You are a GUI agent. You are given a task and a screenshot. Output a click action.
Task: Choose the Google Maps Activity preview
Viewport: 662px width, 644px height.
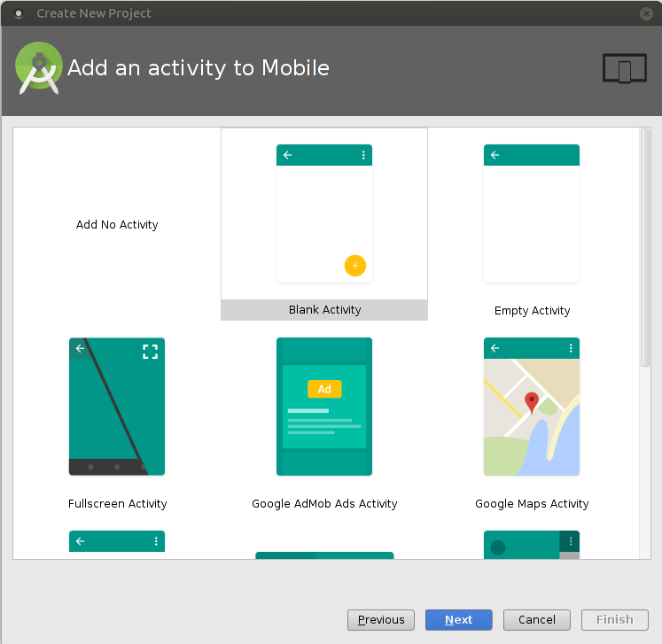click(x=532, y=407)
